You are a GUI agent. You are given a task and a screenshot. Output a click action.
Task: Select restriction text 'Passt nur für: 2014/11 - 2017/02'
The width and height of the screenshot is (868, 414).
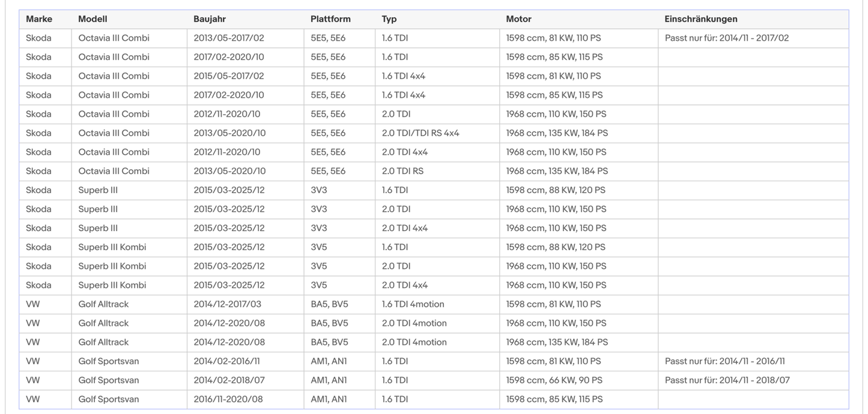(x=727, y=38)
